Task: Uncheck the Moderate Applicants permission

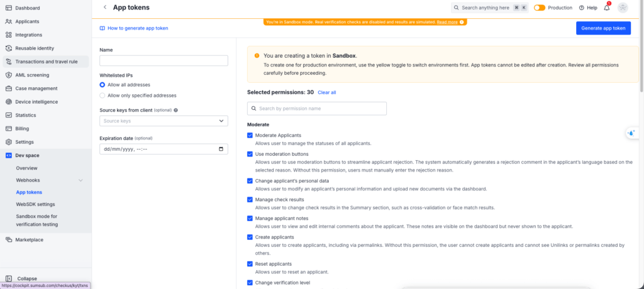Action: [250, 135]
